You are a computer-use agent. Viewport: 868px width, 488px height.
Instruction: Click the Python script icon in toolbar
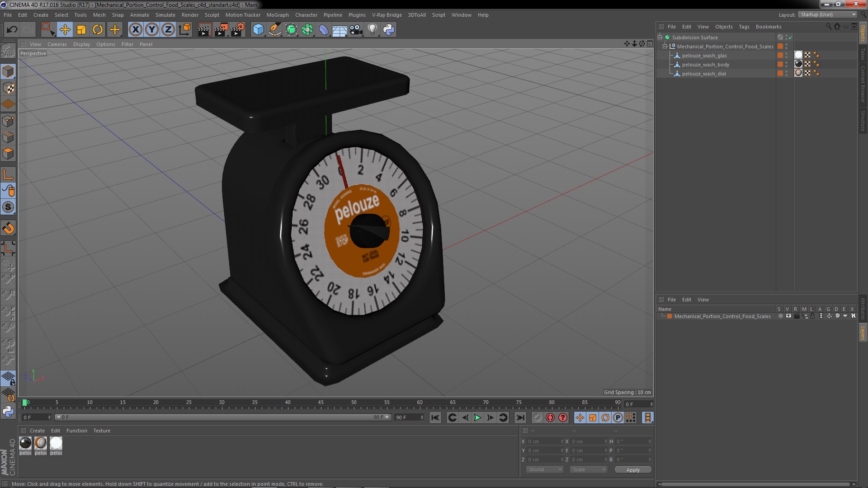(389, 30)
